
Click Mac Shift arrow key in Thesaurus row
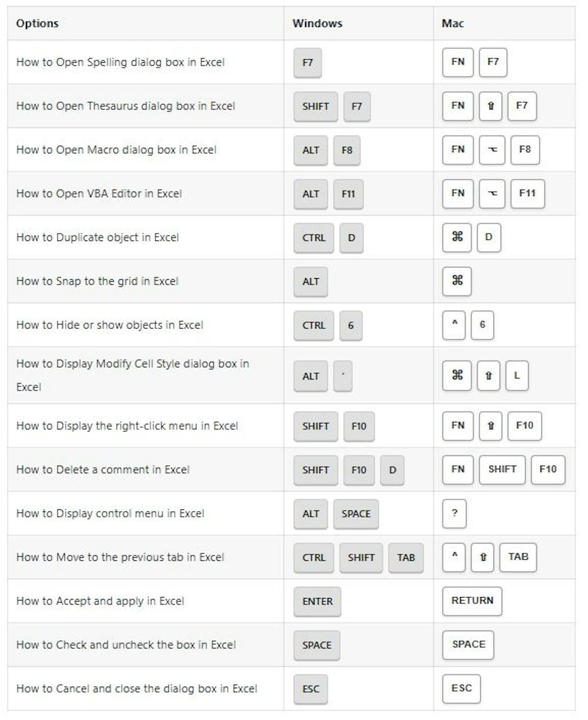(x=490, y=106)
